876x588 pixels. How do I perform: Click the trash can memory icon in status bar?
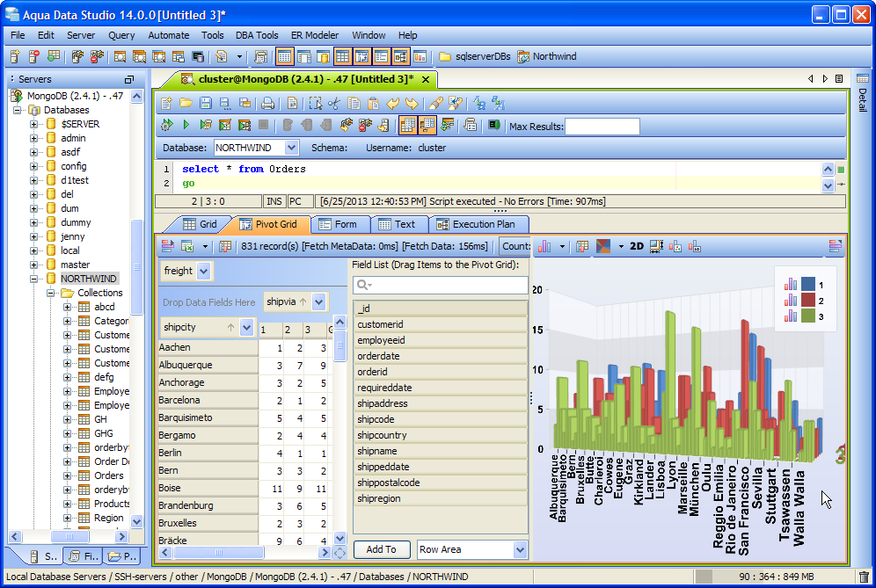pos(864,577)
